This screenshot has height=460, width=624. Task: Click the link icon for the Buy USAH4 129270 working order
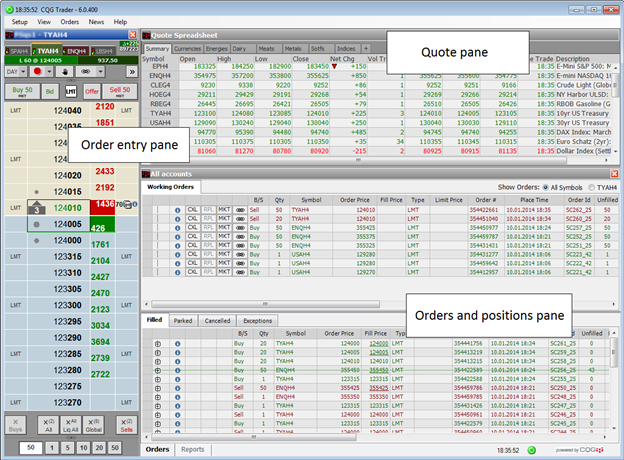(240, 273)
